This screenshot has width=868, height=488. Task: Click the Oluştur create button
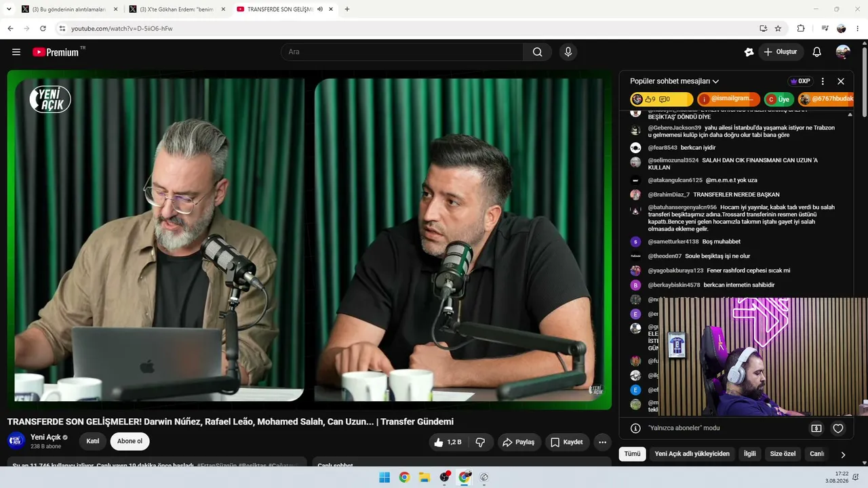tap(780, 52)
